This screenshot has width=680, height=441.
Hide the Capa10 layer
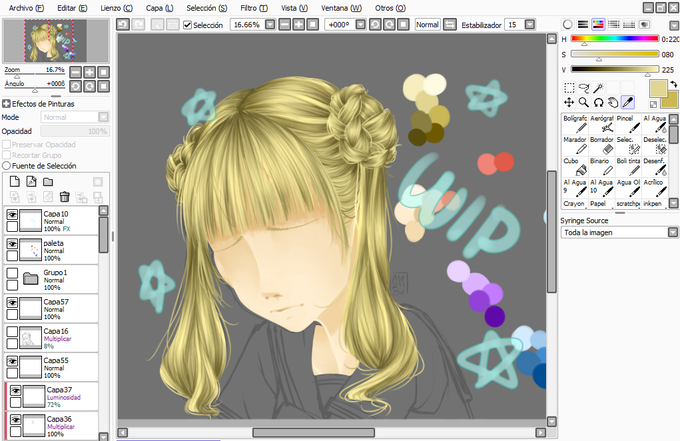12,215
